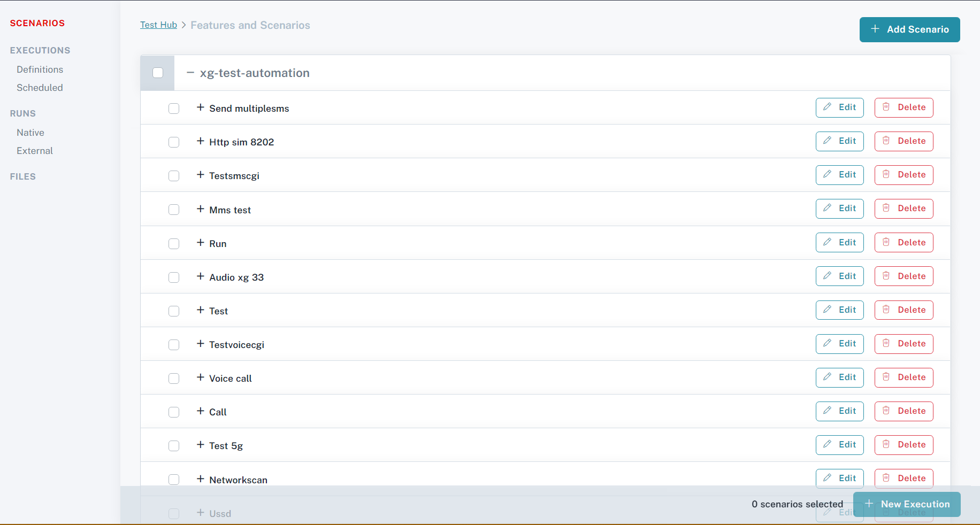
Task: Click pencil edit icon for Testsmscgi
Action: 828,174
